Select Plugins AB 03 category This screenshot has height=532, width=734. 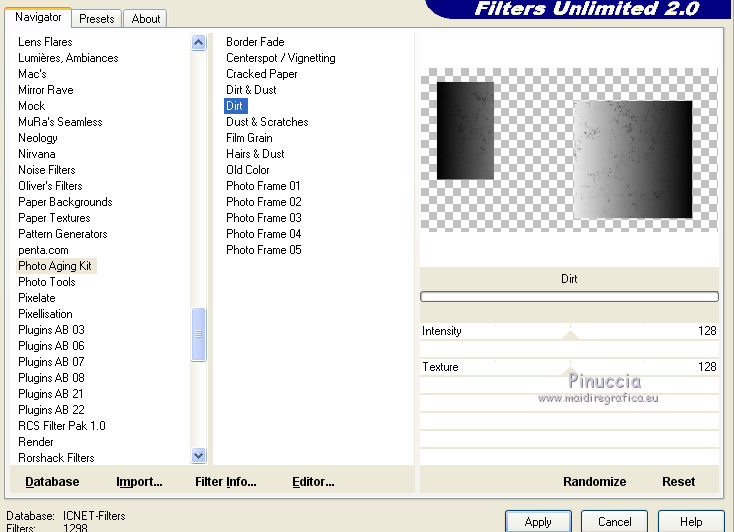(x=51, y=330)
